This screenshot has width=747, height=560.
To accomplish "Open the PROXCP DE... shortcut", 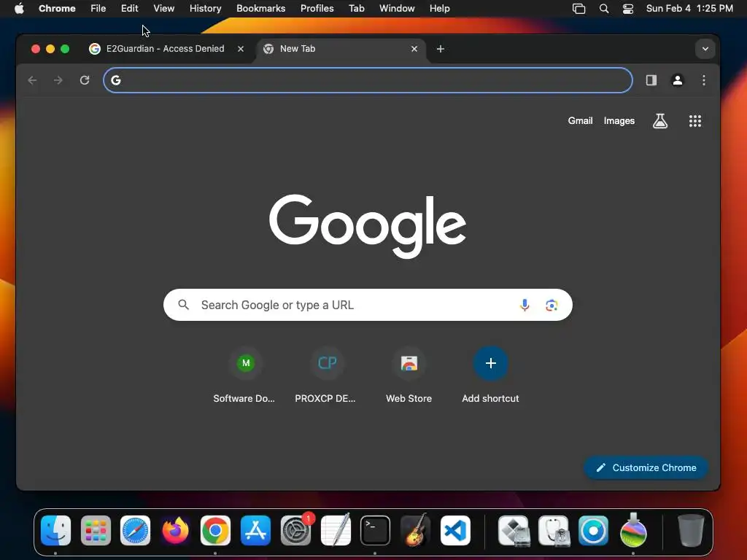I will pos(326,376).
